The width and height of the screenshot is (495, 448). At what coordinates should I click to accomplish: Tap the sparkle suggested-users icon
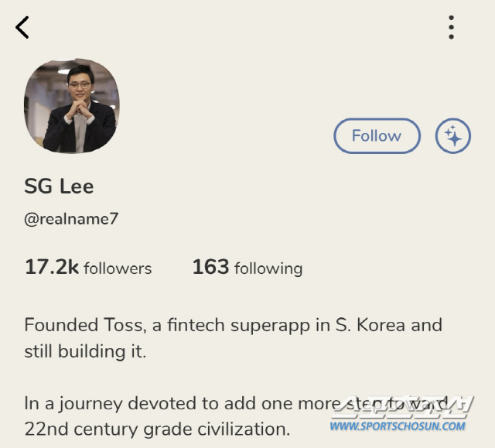click(x=453, y=136)
